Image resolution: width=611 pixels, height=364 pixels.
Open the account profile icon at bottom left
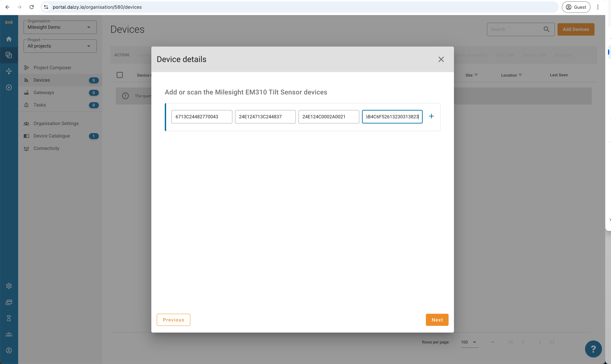(9, 351)
